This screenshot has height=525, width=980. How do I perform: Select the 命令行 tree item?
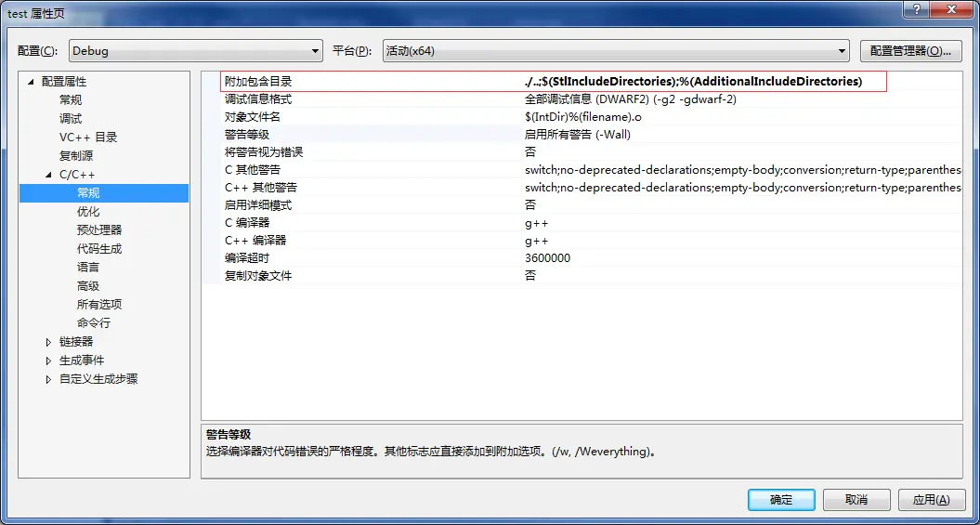tap(94, 323)
